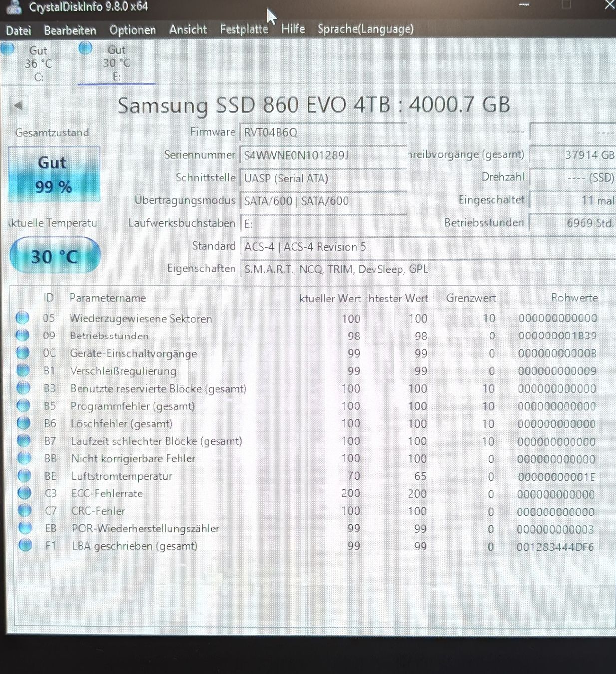Select the C: drive tab at 36 °C
616x674 pixels.
(38, 63)
